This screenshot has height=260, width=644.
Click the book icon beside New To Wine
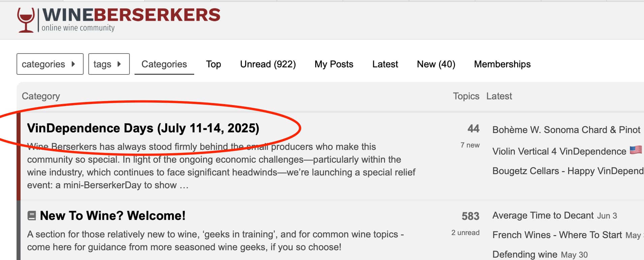[x=32, y=216]
